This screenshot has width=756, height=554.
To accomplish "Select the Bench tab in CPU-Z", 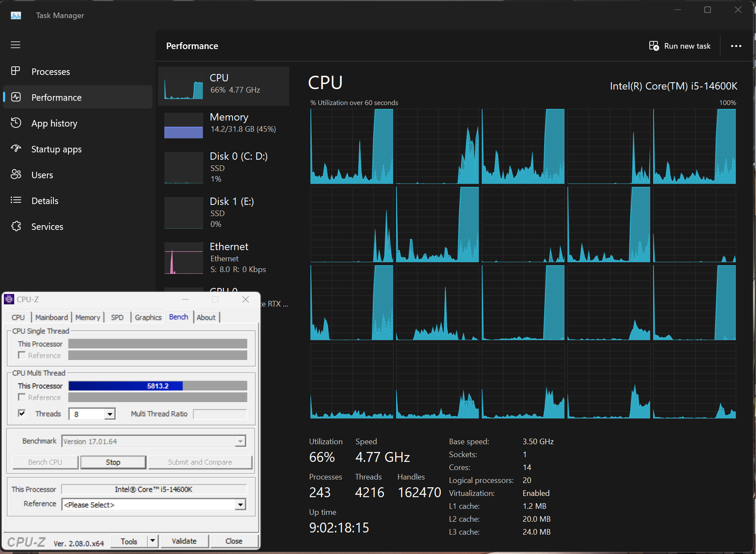I will pos(179,317).
